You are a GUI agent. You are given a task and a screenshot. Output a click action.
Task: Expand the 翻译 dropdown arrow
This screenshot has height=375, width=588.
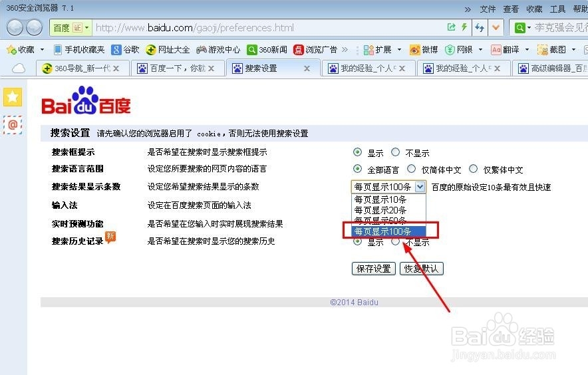(527, 49)
